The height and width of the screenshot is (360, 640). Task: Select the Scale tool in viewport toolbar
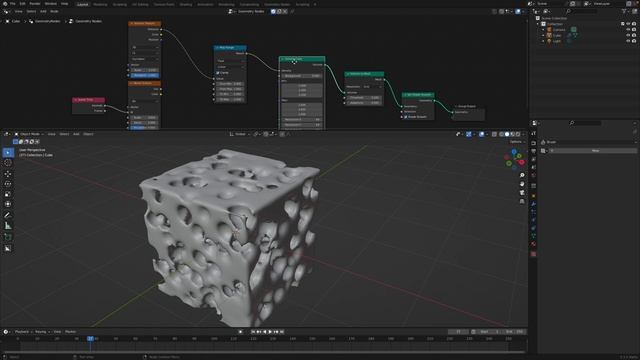point(8,194)
